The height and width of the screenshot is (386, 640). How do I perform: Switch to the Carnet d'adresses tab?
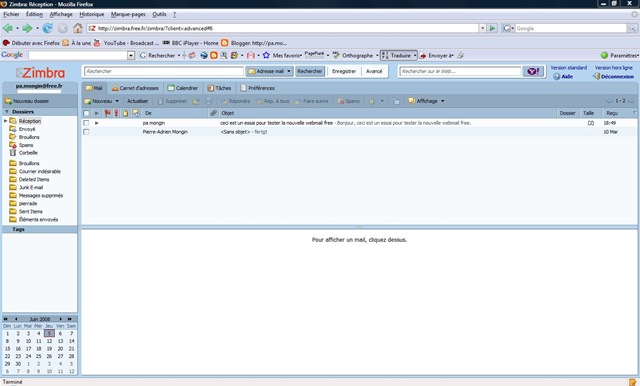tap(135, 88)
